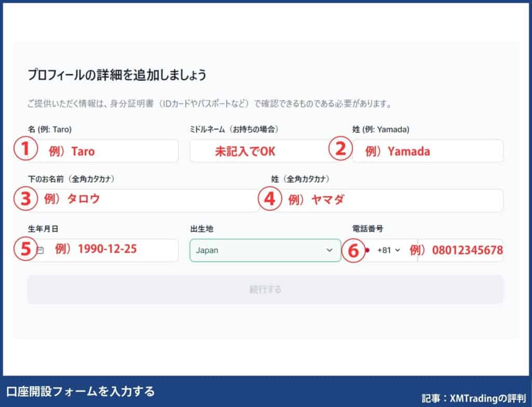Open the birthplace (出生地) Japan dropdown
The image size is (532, 407).
pos(265,250)
